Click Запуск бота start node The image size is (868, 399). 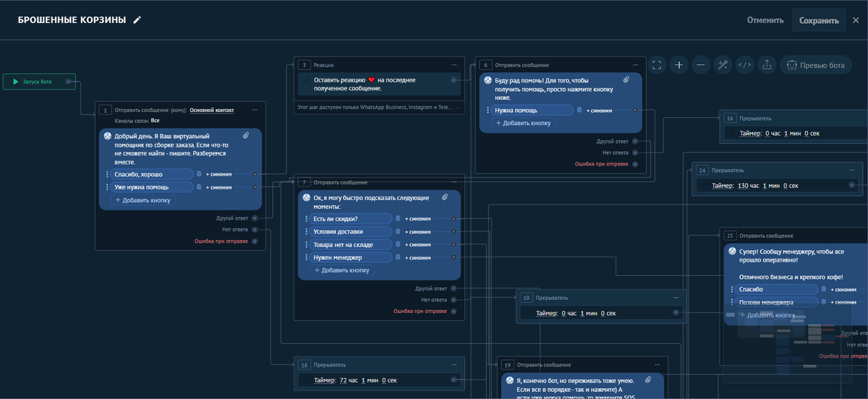click(x=38, y=82)
